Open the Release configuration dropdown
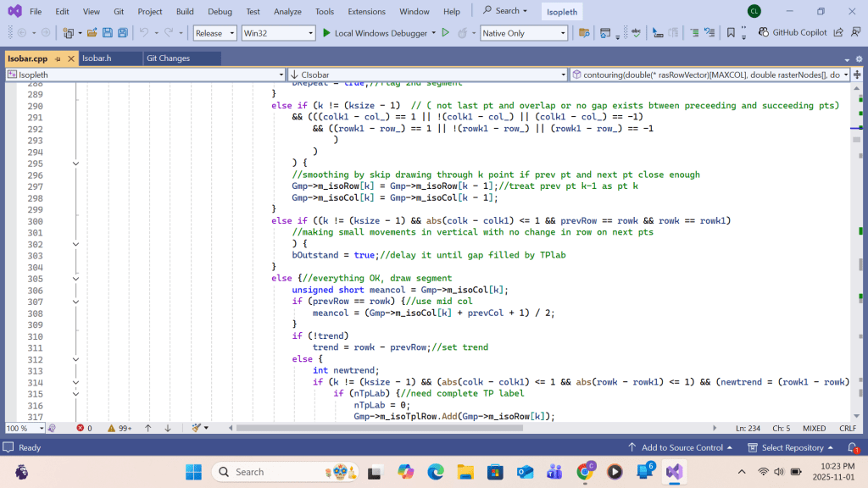Image resolution: width=868 pixels, height=488 pixels. tap(215, 33)
